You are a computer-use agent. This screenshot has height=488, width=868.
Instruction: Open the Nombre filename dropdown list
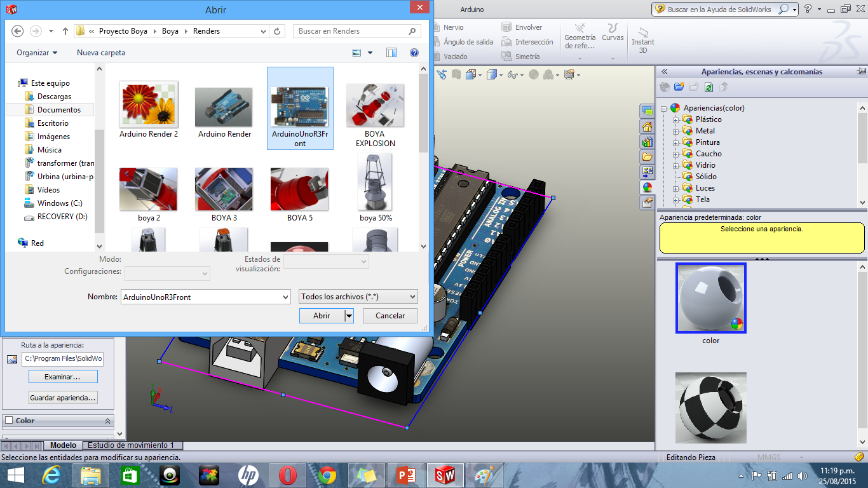coord(285,297)
